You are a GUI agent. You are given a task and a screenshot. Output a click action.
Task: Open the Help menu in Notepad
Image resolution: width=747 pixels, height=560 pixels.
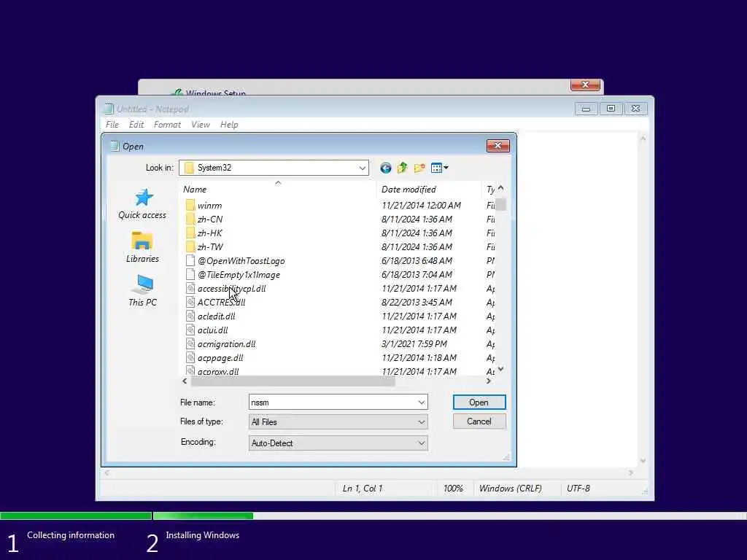229,124
